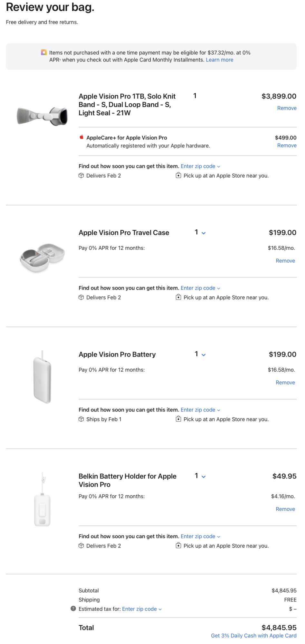Click the shipping box icon beside Ships by Feb 1
This screenshot has height=644, width=305.
81,419
